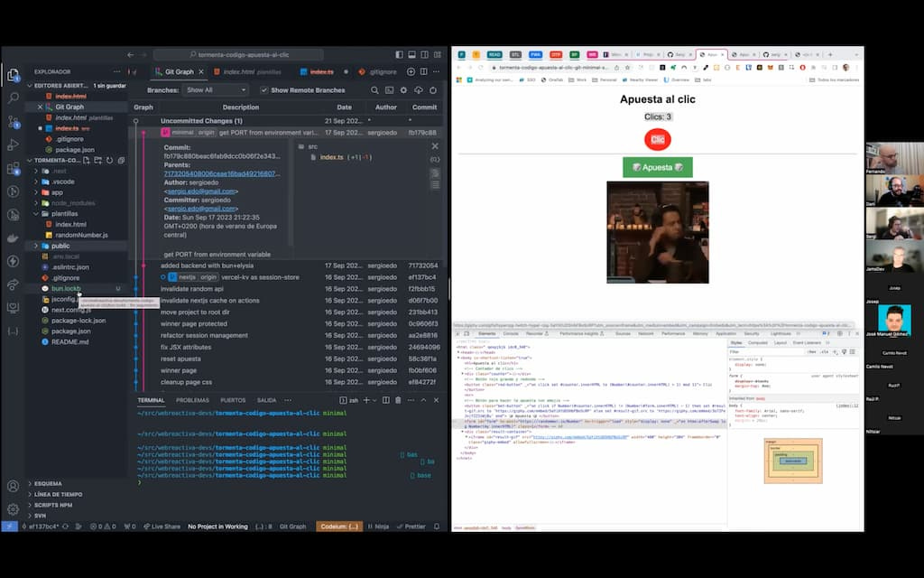Viewport: 924px width, 578px height.
Task: Refresh the explorer file tree
Action: (109, 161)
